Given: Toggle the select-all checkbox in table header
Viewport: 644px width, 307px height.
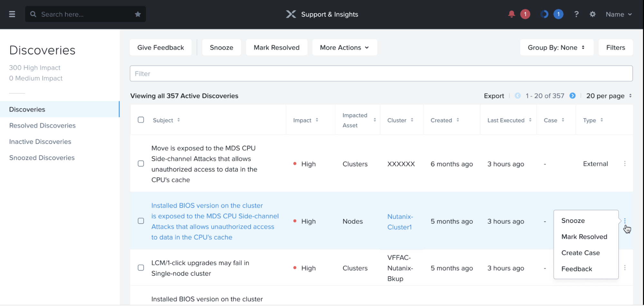Looking at the screenshot, I should pos(141,120).
